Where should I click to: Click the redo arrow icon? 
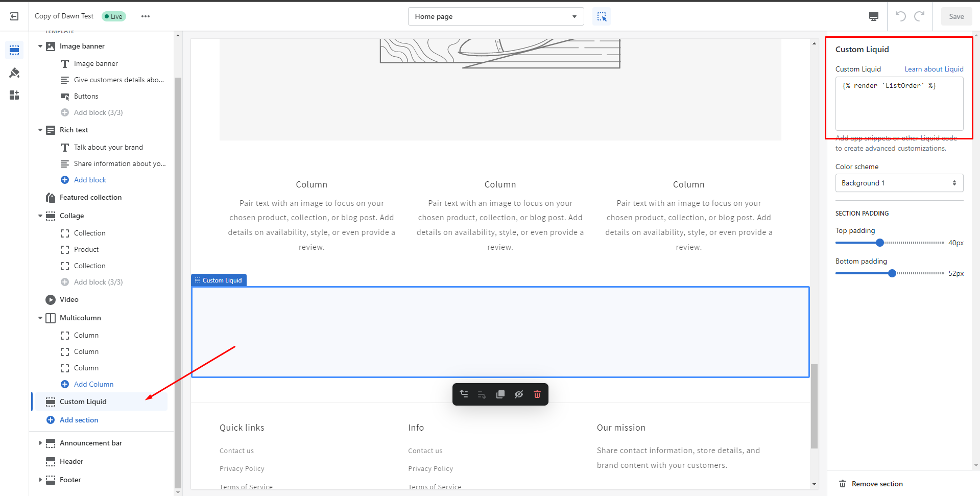point(919,16)
